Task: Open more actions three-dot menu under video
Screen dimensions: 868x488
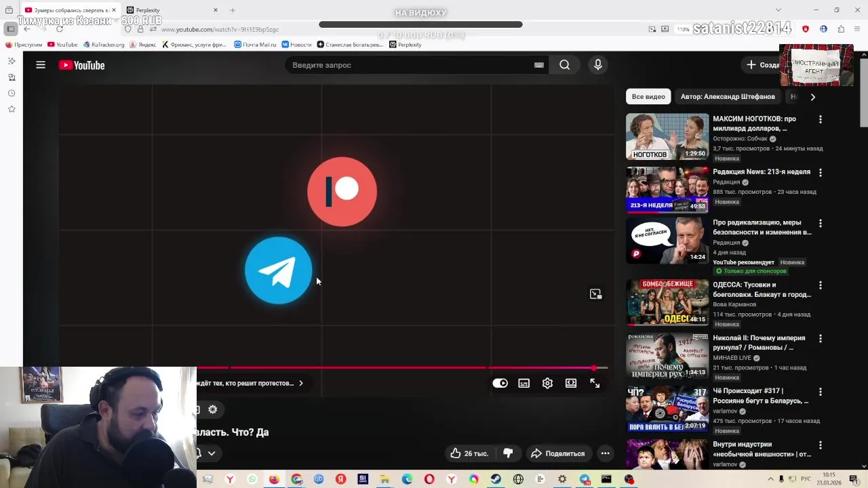Action: coord(605,453)
